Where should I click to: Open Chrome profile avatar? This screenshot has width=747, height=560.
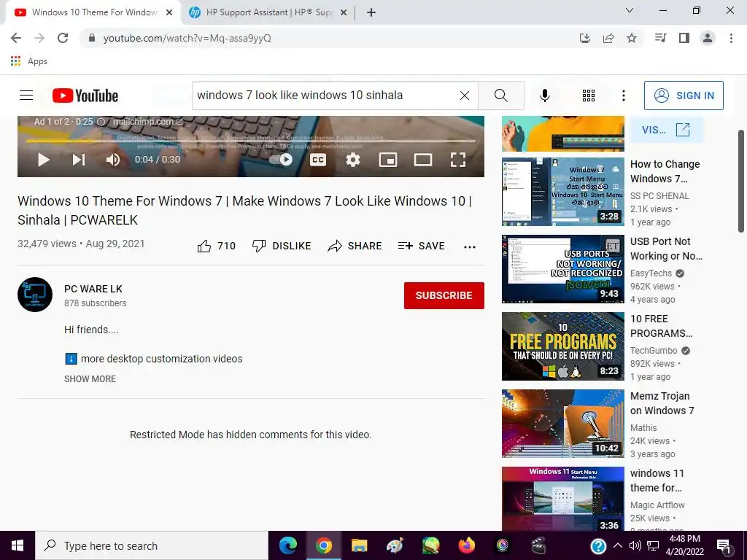(x=708, y=38)
